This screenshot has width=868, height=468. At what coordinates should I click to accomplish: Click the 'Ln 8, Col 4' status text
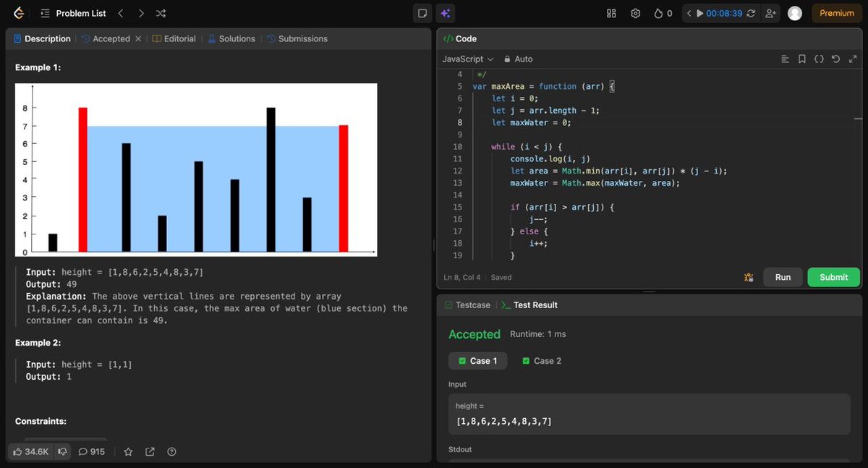pos(461,277)
